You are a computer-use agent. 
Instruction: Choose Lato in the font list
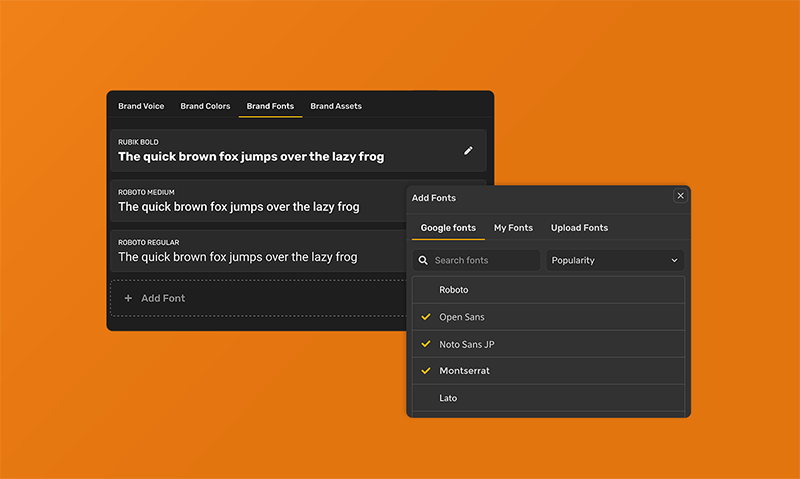point(448,398)
